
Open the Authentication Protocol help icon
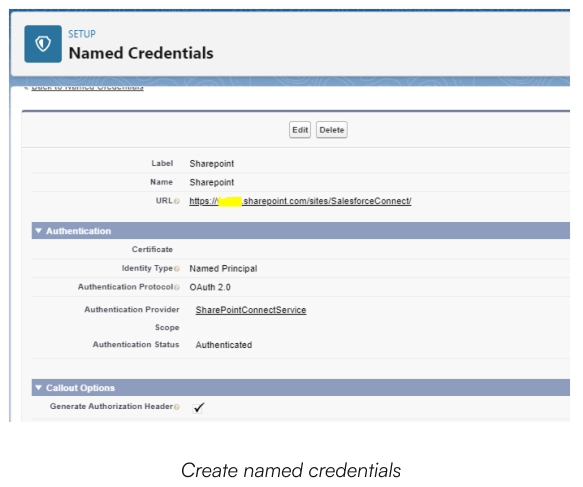pyautogui.click(x=177, y=287)
